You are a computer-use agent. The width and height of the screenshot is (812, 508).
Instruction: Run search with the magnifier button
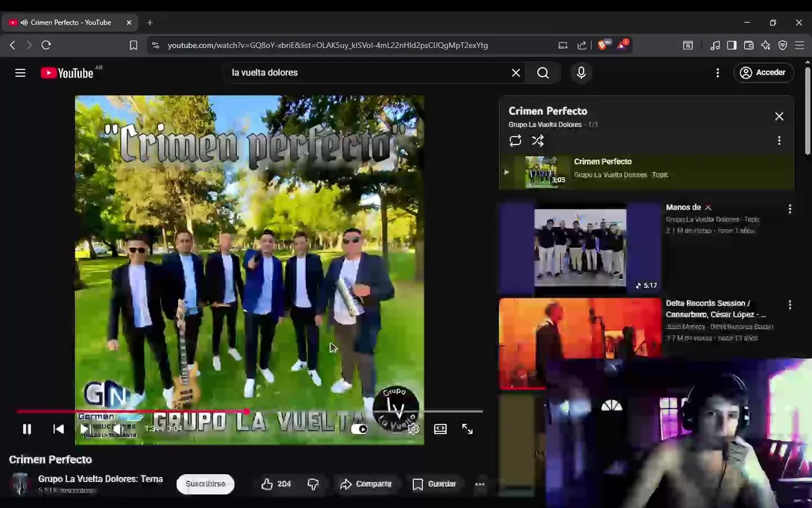click(543, 73)
